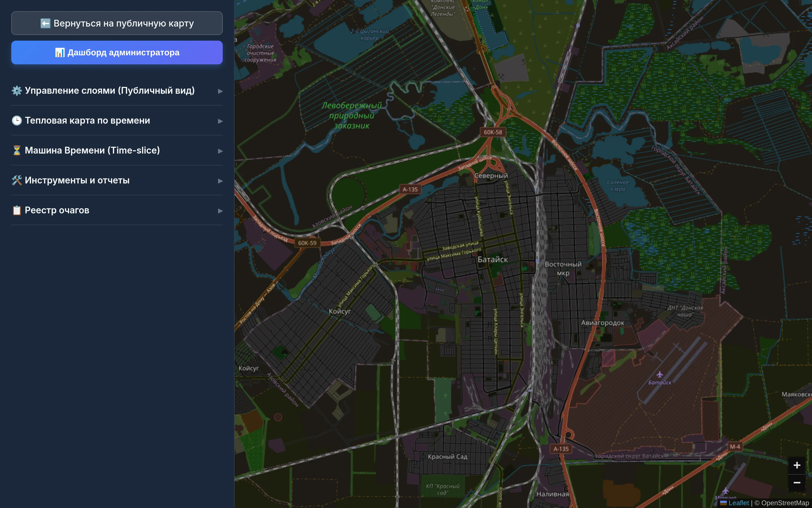812x508 pixels.
Task: Click the 60К-58 road shield on map
Action: pos(493,132)
